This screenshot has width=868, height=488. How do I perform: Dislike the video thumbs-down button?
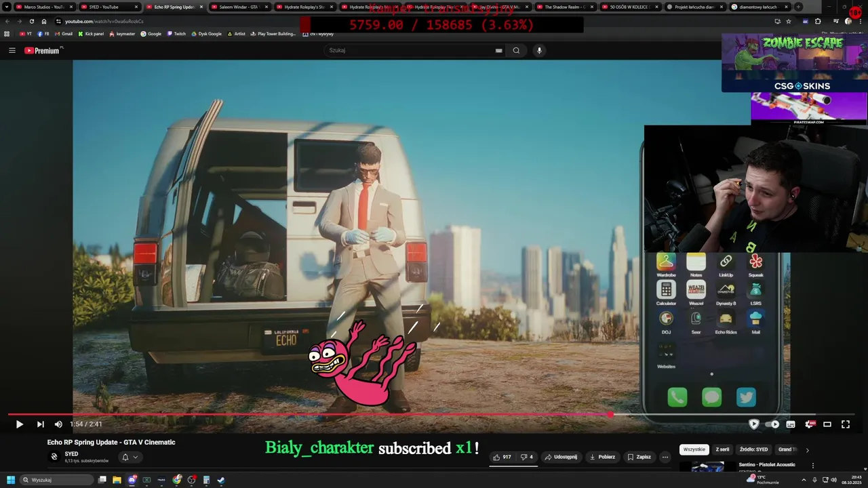(526, 457)
